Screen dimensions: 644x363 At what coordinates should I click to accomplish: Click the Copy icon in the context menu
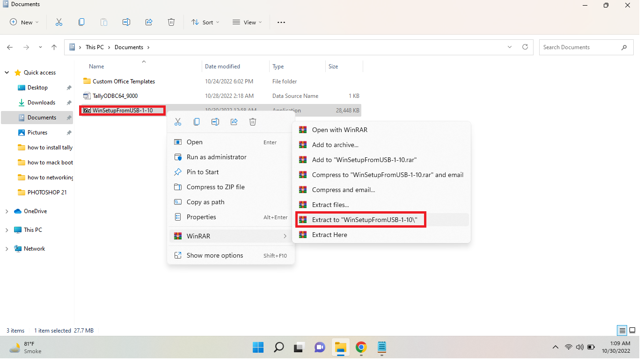pyautogui.click(x=197, y=122)
